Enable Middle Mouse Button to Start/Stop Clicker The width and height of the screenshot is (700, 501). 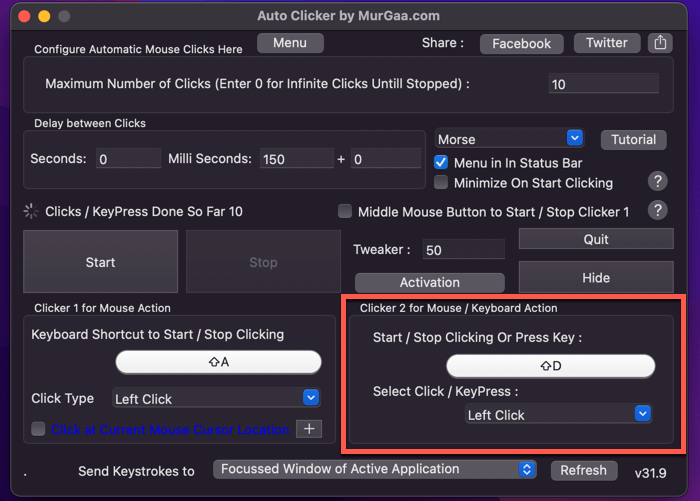345,211
